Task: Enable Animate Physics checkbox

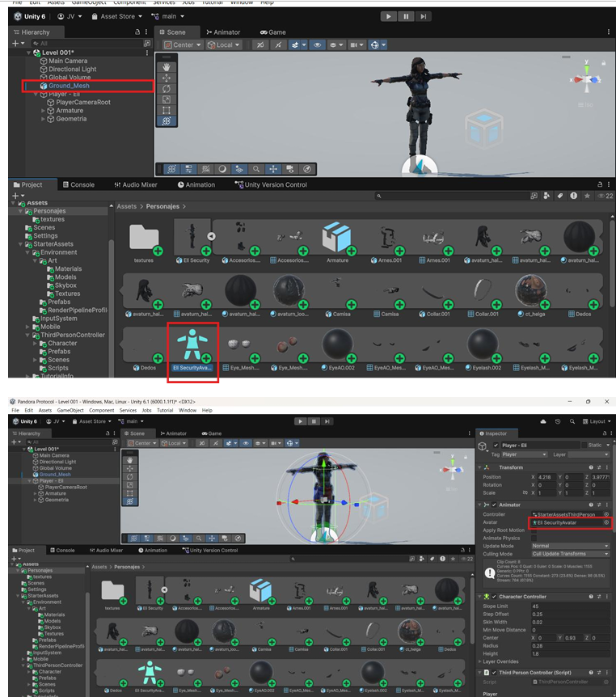Action: [x=534, y=539]
